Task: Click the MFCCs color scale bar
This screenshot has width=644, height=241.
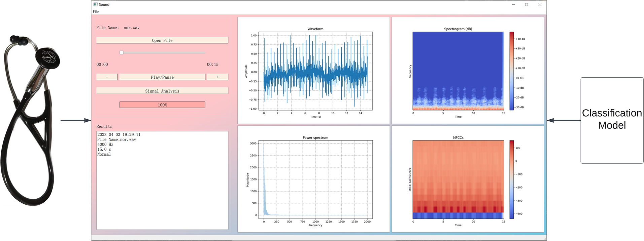Action: [511, 179]
